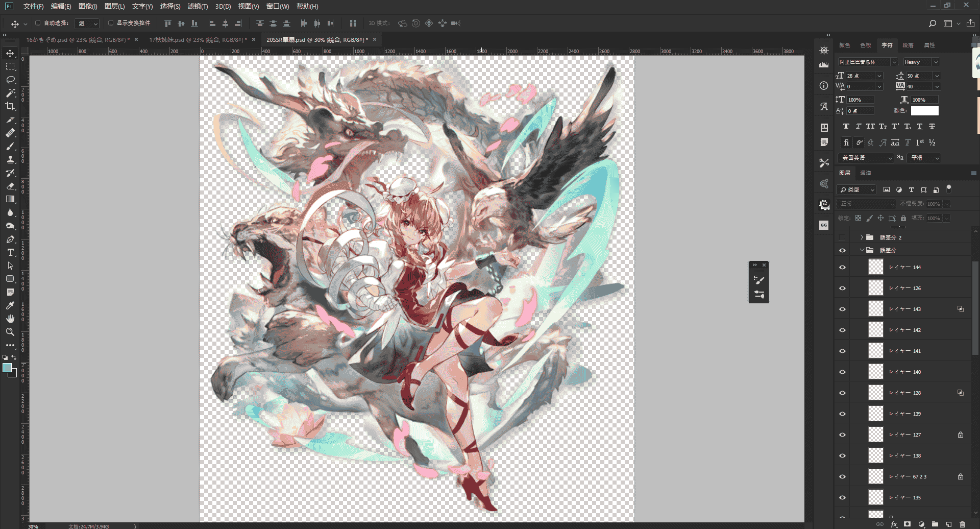Switch to the 通道 panel tab

[866, 173]
